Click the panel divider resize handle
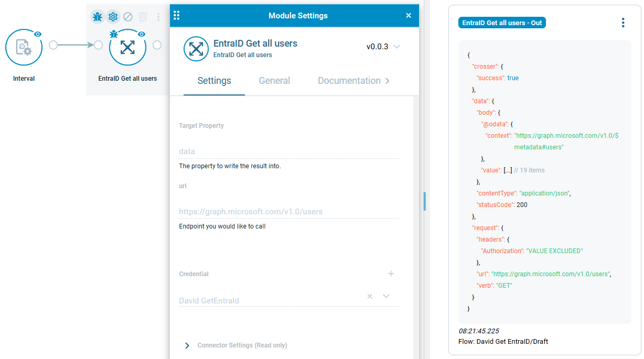This screenshot has width=644, height=359. click(x=424, y=201)
